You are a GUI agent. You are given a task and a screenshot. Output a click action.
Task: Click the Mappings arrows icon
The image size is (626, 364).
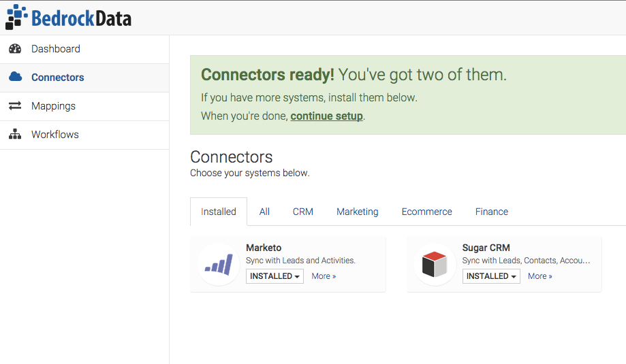pyautogui.click(x=15, y=105)
